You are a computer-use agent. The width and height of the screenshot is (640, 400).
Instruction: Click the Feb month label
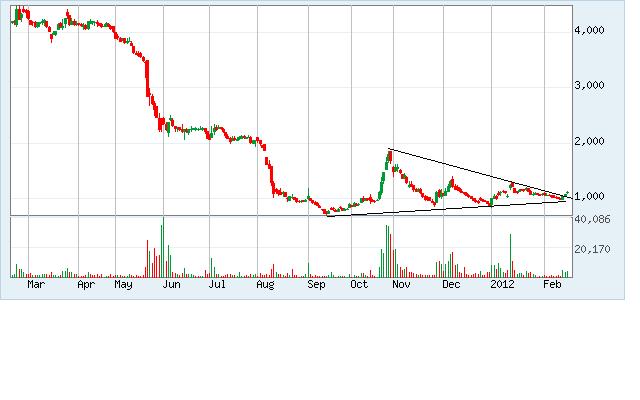(x=551, y=285)
